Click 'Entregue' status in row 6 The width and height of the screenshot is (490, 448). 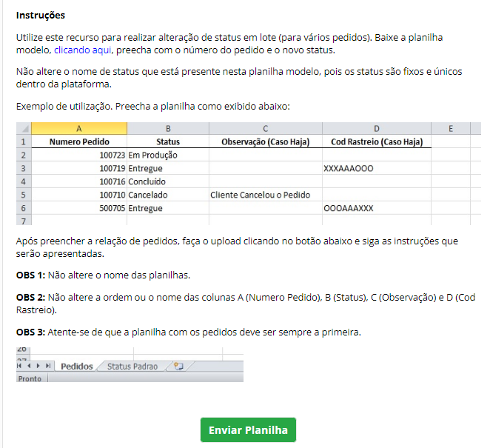pos(168,208)
